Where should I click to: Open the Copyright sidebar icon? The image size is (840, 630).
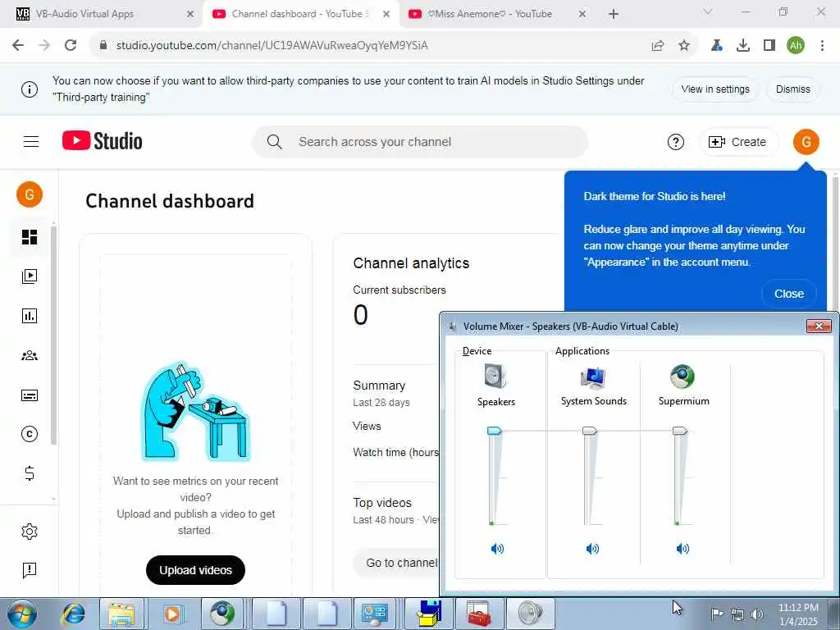pyautogui.click(x=30, y=434)
